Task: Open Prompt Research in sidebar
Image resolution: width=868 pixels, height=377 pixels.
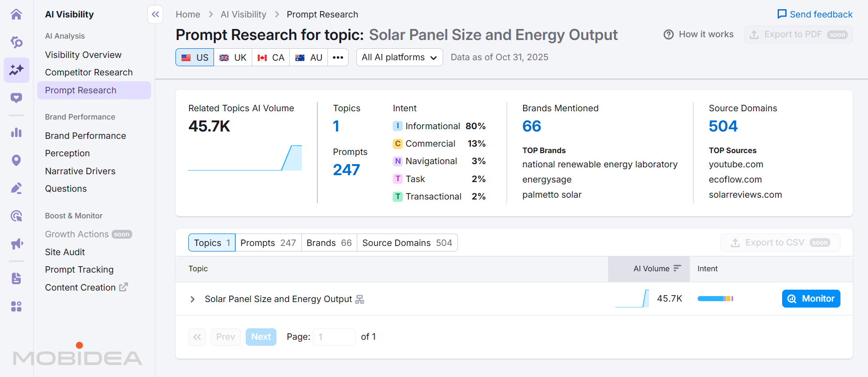Action: pos(94,90)
